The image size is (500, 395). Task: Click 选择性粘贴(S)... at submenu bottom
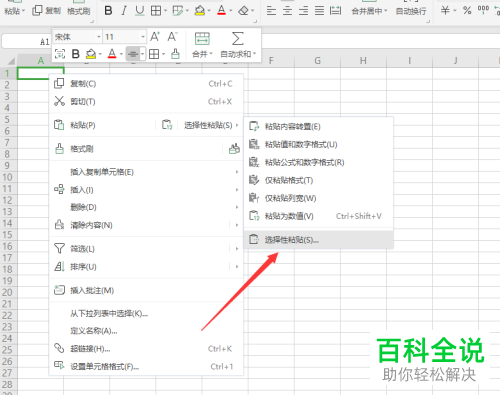[x=319, y=240]
